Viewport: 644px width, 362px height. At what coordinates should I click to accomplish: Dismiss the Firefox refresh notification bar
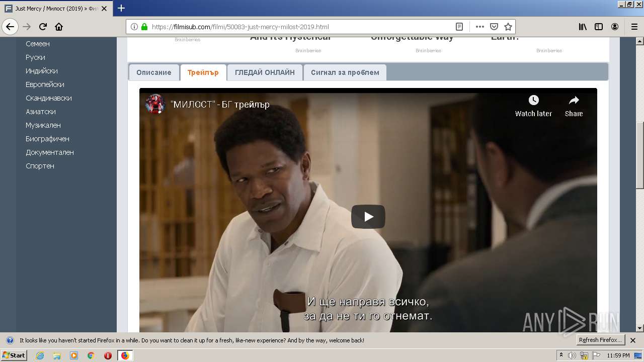click(x=633, y=340)
